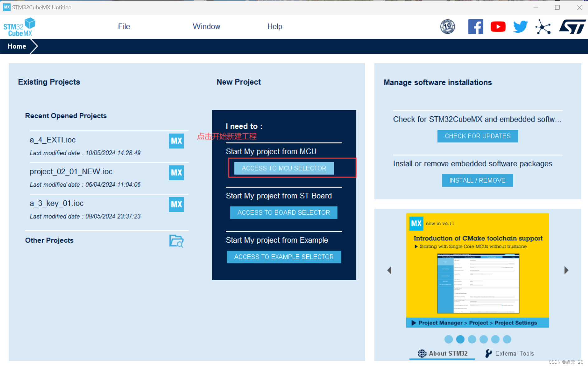Open the CMake toolchain support banner
Image resolution: width=588 pixels, height=367 pixels.
pyautogui.click(x=477, y=270)
